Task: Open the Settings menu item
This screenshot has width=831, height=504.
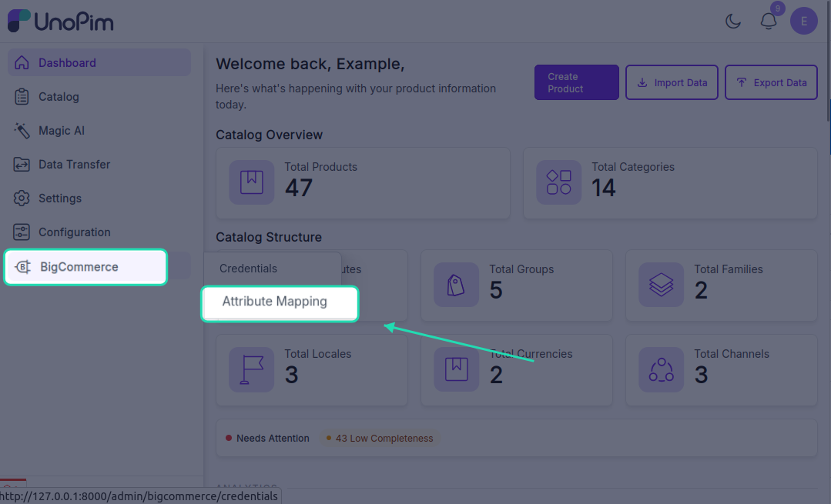Action: tap(99, 198)
